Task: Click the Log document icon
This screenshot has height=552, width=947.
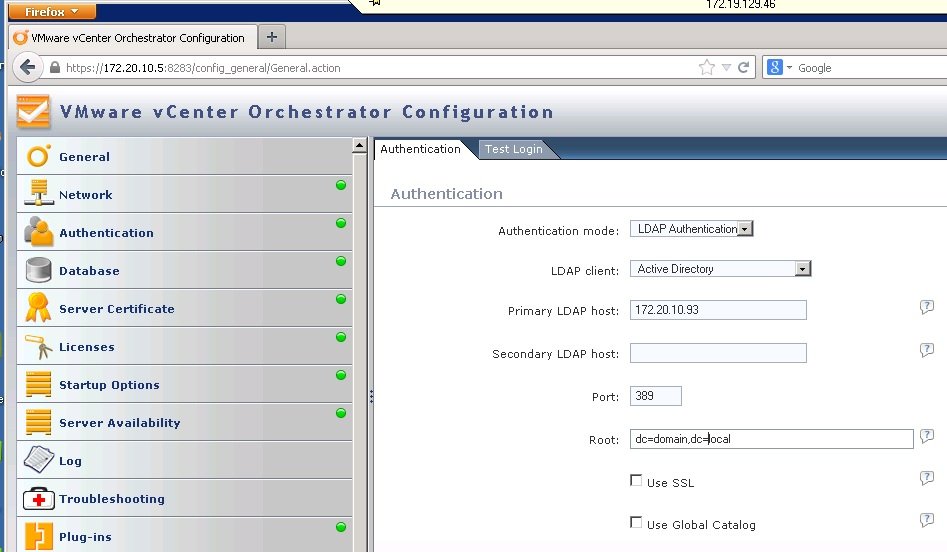Action: pos(39,460)
